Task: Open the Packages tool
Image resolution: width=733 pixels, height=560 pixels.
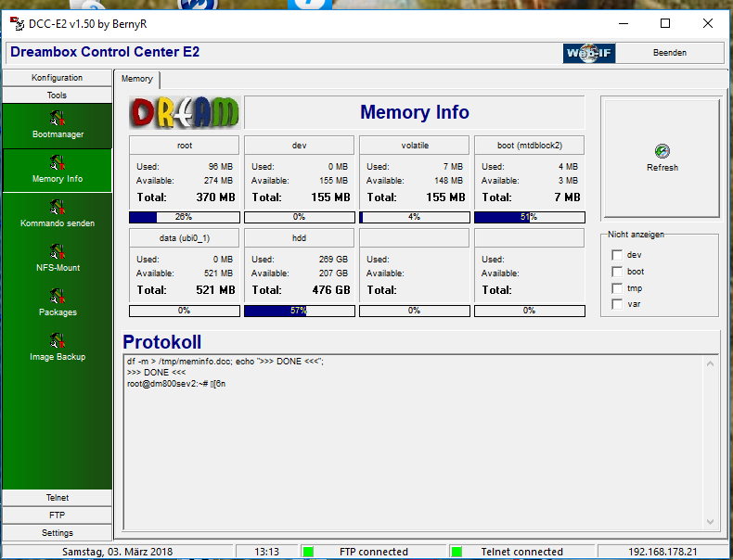Action: [57, 303]
